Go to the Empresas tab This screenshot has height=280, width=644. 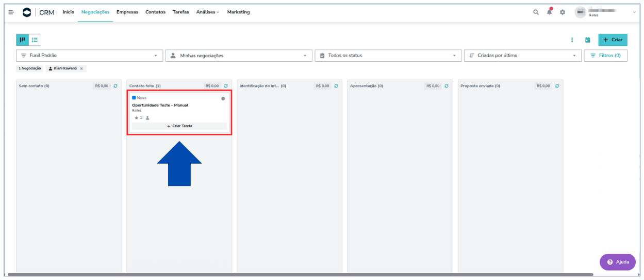coord(127,12)
